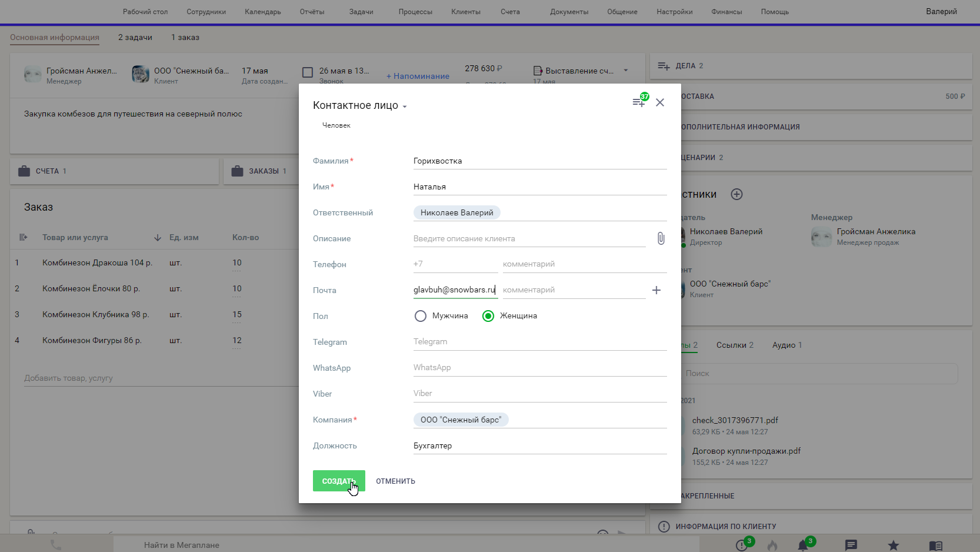Click the + Напоминание link
Viewport: 980px width, 552px height.
(x=418, y=77)
